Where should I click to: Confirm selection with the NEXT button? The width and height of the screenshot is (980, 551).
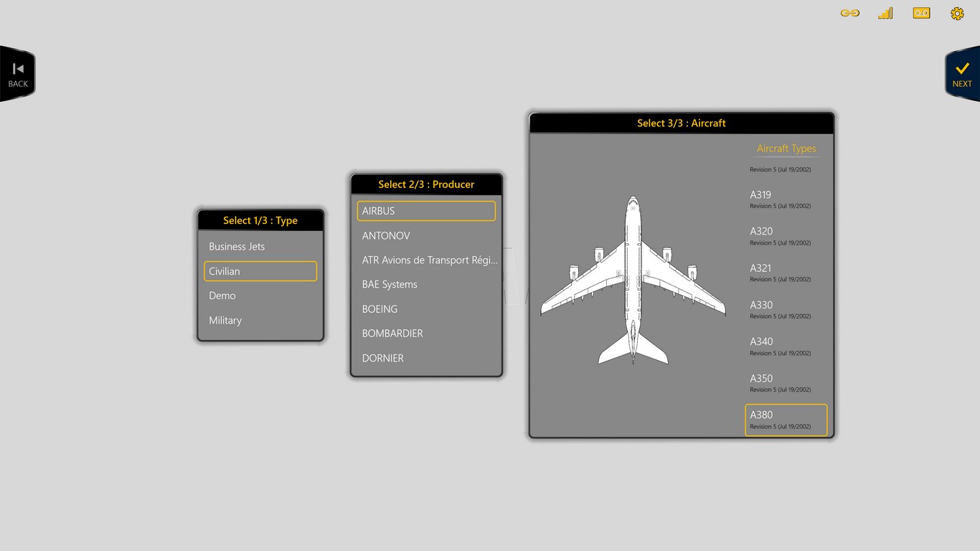tap(962, 74)
